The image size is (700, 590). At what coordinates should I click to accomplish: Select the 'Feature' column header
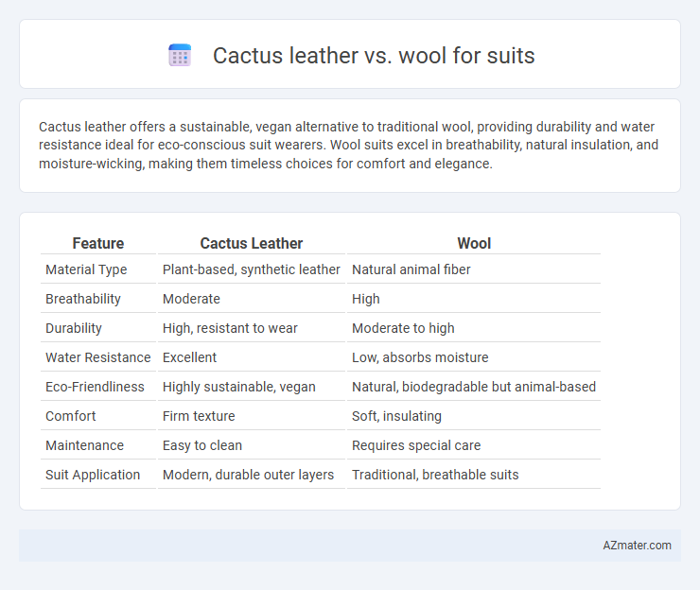[x=98, y=243]
